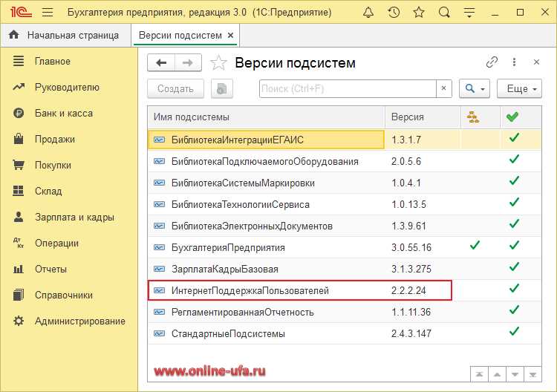The width and height of the screenshot is (557, 392).
Task: Sort by Имя подсистемы column header
Action: point(266,117)
